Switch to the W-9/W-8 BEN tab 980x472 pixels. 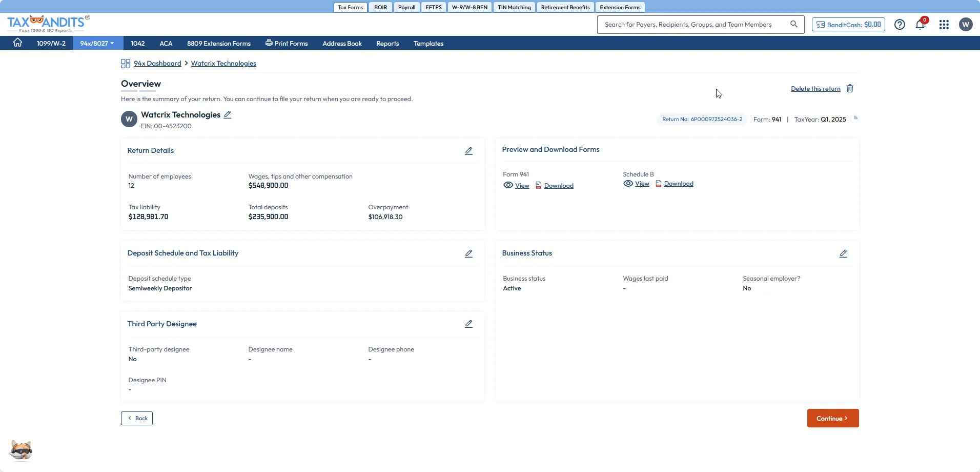470,7
